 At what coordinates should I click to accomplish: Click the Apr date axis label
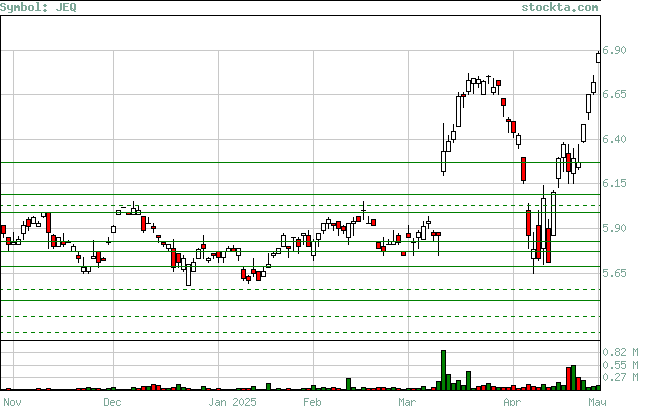[512, 402]
